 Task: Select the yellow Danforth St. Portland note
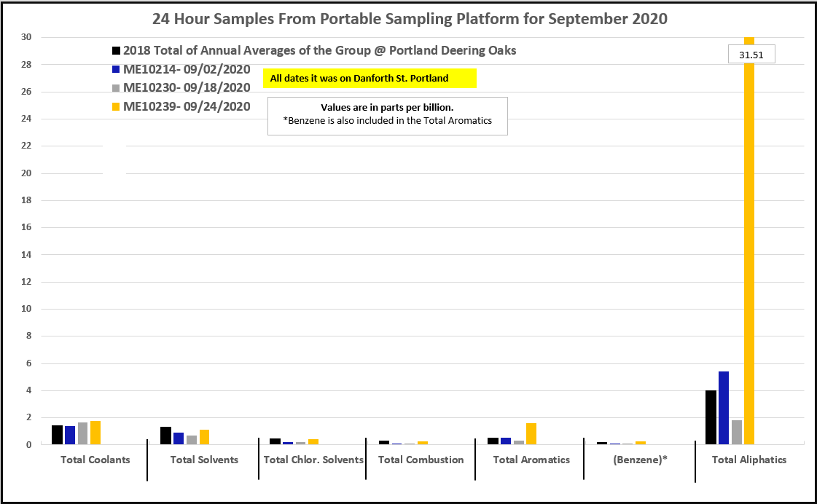point(370,78)
